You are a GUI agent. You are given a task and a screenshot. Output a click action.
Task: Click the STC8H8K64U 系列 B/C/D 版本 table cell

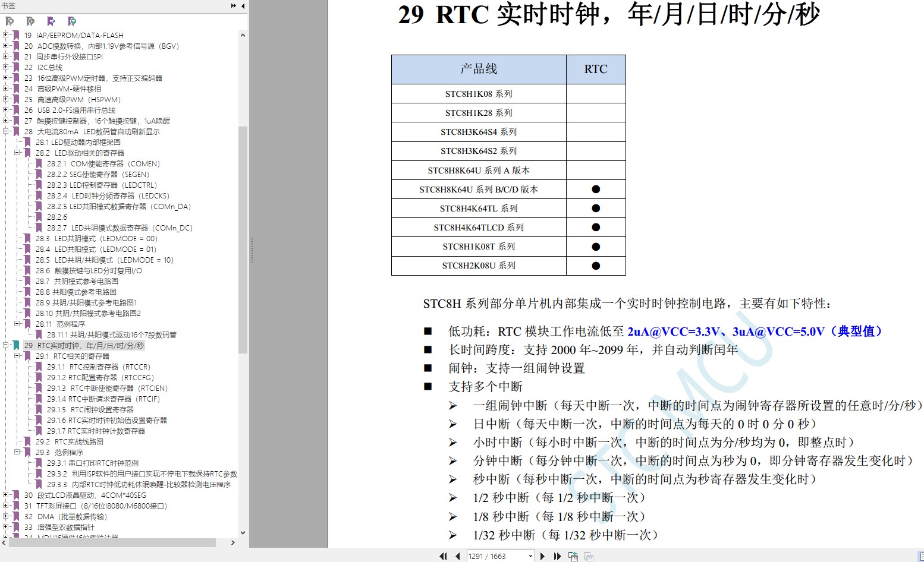[479, 190]
